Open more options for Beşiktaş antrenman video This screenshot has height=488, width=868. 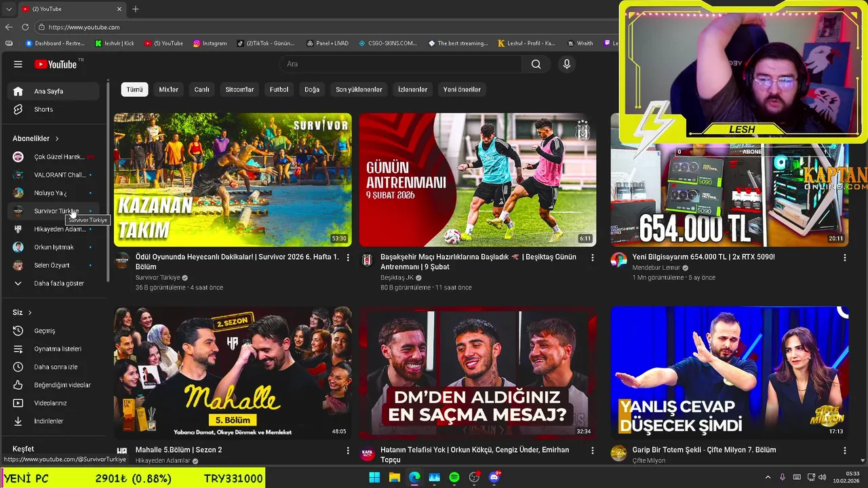click(x=593, y=258)
